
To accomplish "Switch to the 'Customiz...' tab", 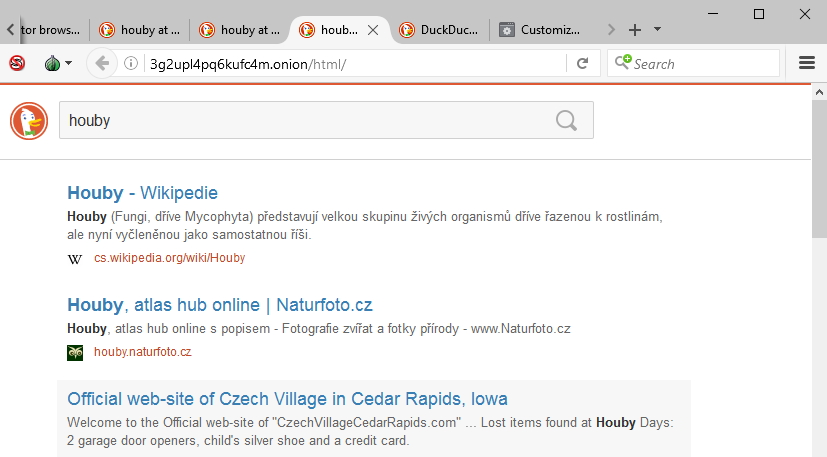I will click(539, 30).
